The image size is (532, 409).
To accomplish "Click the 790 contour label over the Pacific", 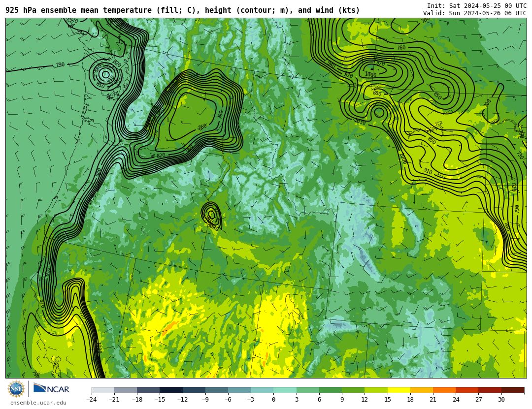I will (60, 64).
